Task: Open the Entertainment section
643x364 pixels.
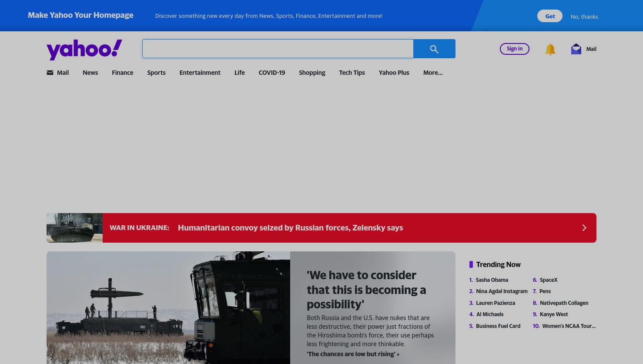Action: (x=200, y=73)
